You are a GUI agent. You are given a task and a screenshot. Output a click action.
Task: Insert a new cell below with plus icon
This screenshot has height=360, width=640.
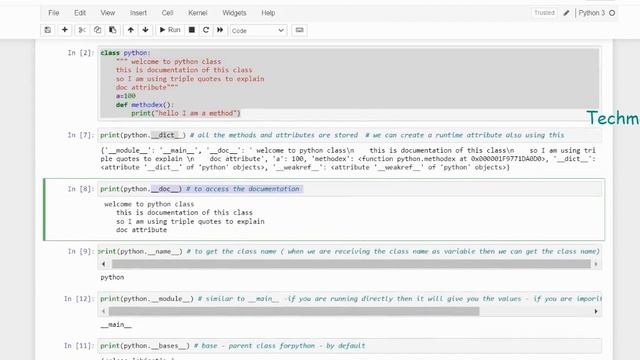click(64, 30)
